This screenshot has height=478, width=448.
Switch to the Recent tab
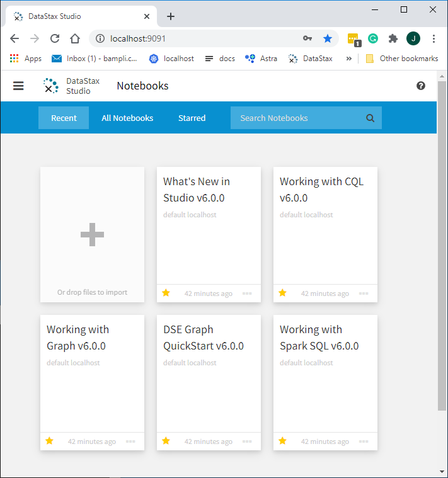click(64, 118)
